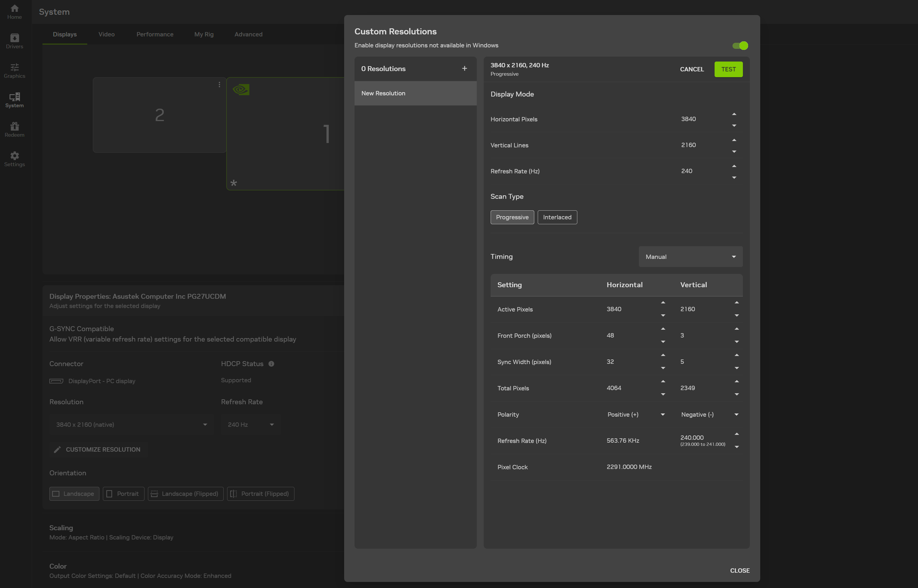Increase Horizontal Pixels with up arrow
Screen dimensions: 918x588
pos(734,114)
